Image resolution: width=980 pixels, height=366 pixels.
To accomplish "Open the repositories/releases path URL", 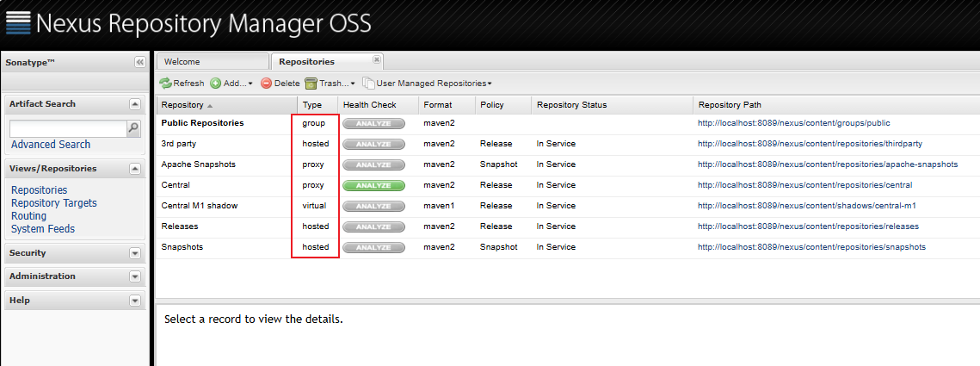I will (x=809, y=226).
